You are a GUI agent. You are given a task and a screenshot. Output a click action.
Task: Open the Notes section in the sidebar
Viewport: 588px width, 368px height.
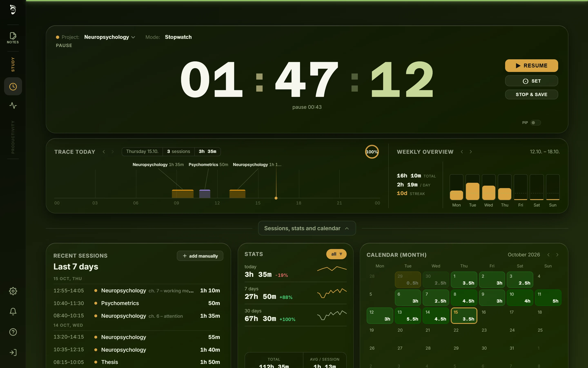click(13, 38)
